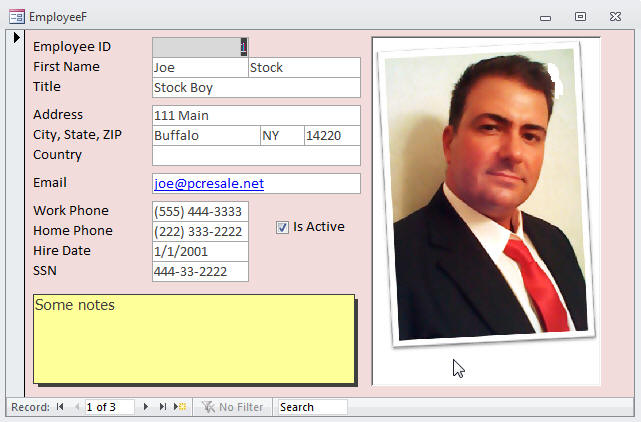The width and height of the screenshot is (641, 422).
Task: Jump to the last record
Action: point(163,407)
